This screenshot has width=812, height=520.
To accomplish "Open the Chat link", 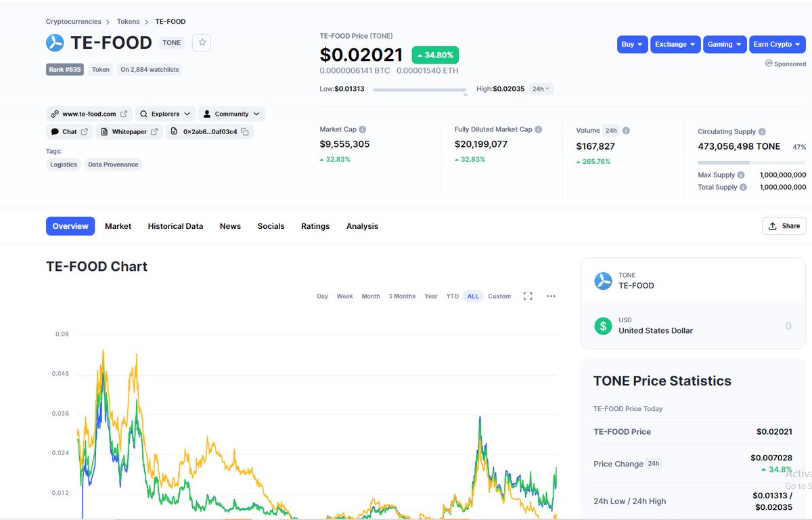I will pyautogui.click(x=69, y=131).
